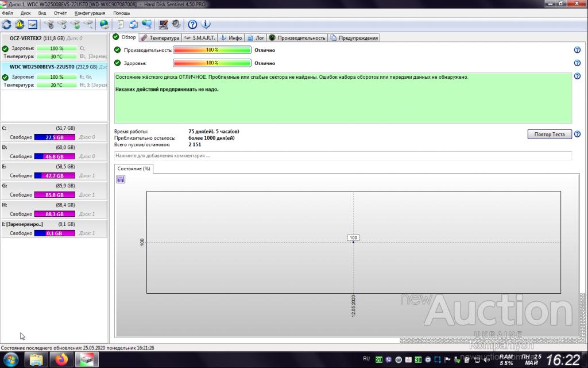Click WDC temperature bar 20 °C

(57, 85)
